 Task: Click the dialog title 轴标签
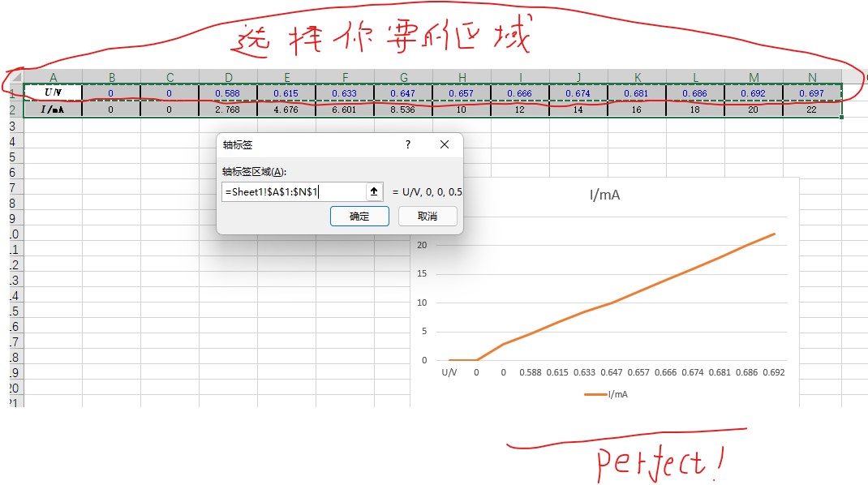click(x=238, y=145)
